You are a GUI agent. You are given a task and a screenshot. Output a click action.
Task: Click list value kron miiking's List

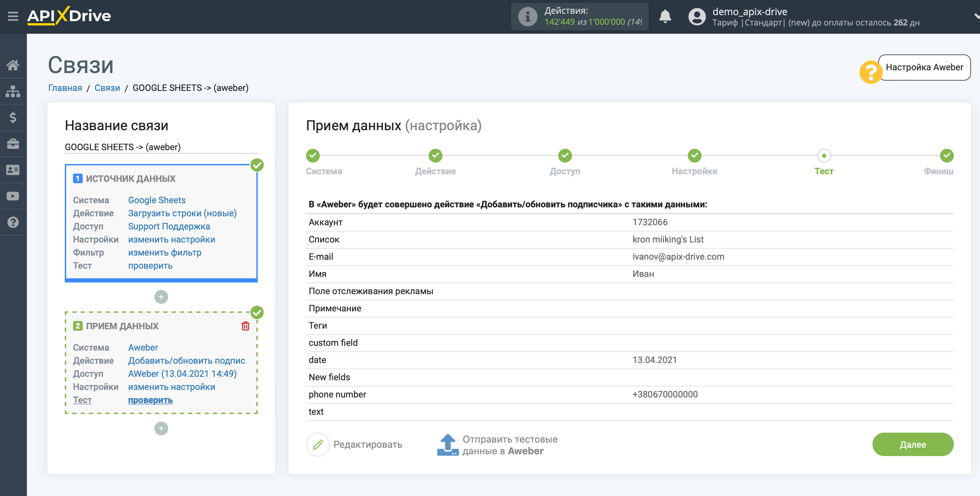coord(668,239)
